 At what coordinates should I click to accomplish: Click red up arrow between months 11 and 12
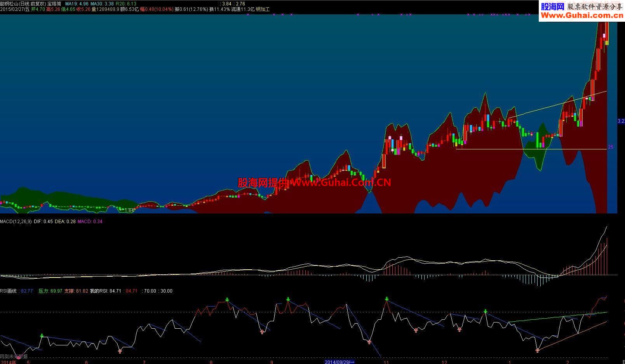tap(416, 330)
